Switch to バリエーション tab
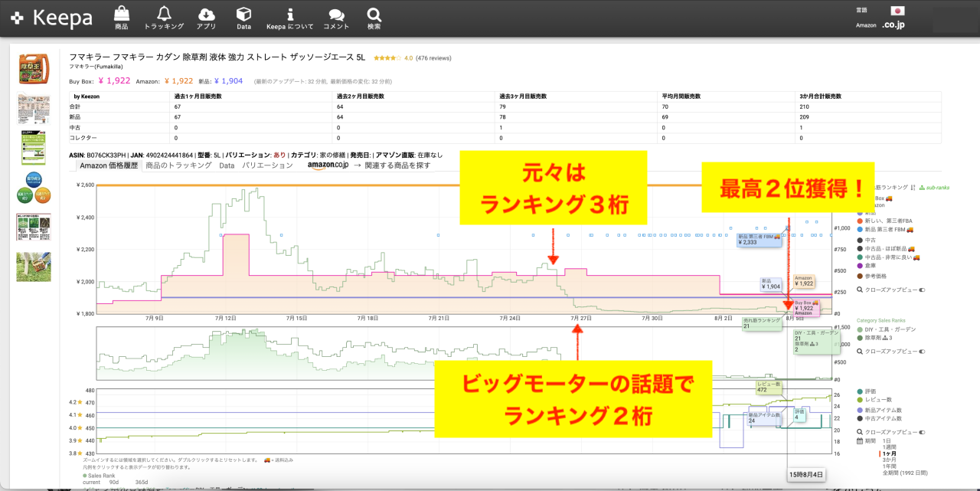980x491 pixels. click(x=267, y=165)
